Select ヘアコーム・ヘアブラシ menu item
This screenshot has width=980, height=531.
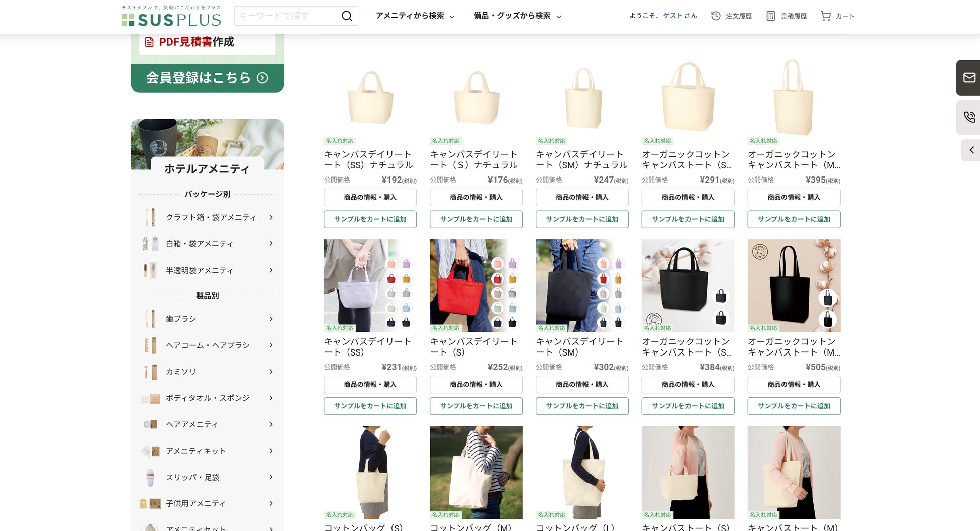click(208, 345)
